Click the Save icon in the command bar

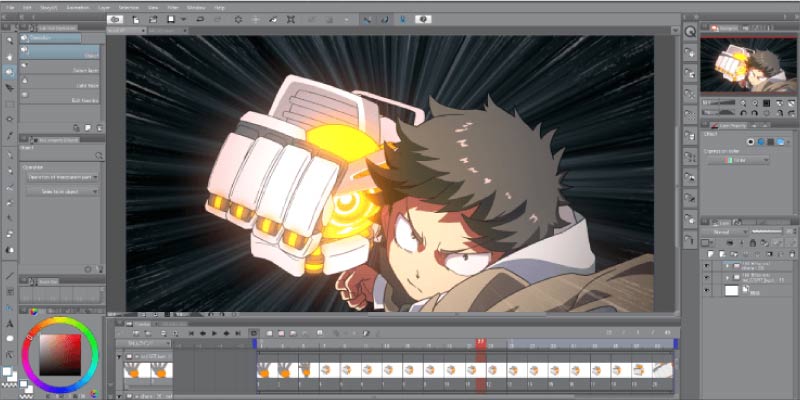[x=172, y=19]
